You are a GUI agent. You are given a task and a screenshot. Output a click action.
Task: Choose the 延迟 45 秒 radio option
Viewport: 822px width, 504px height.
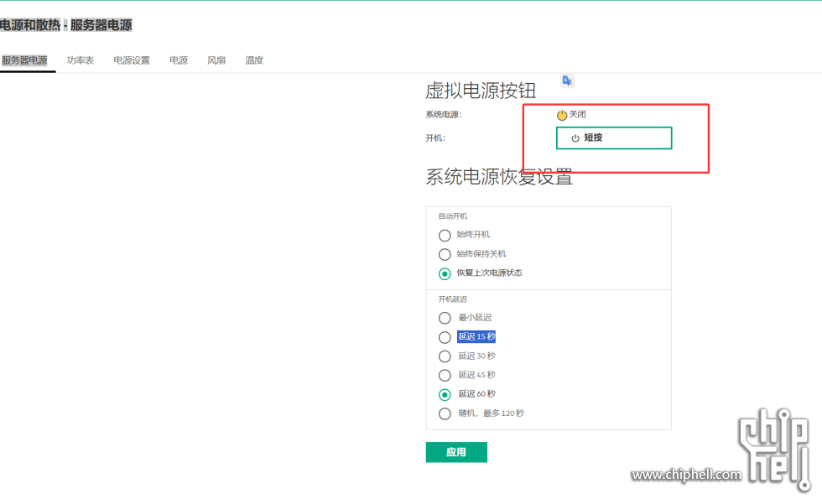tap(445, 375)
